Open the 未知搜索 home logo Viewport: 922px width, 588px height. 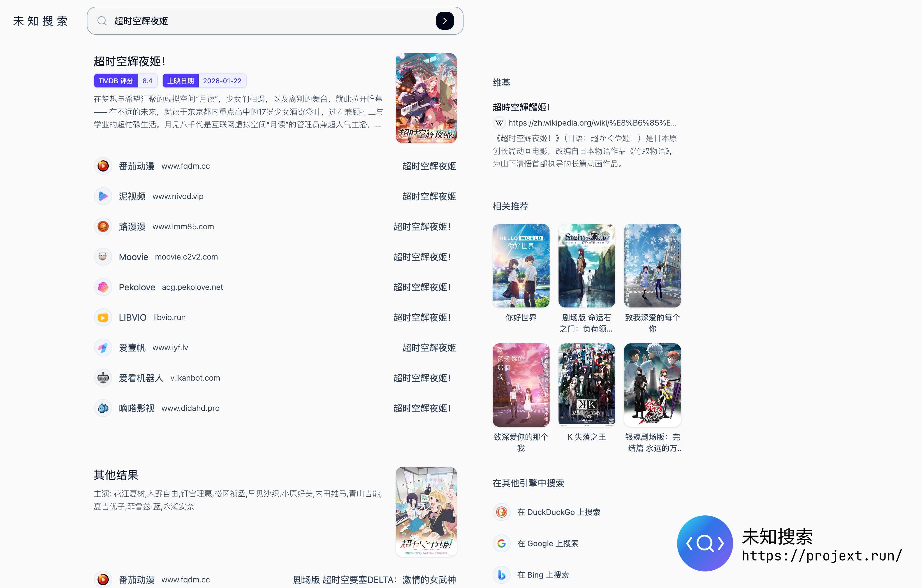[41, 21]
